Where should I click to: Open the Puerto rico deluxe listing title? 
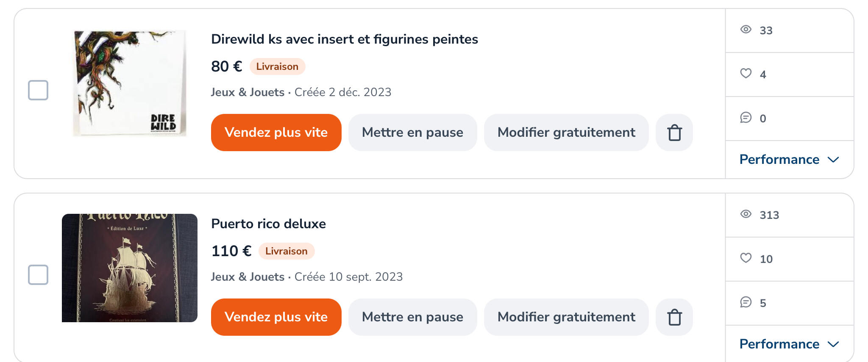[269, 224]
